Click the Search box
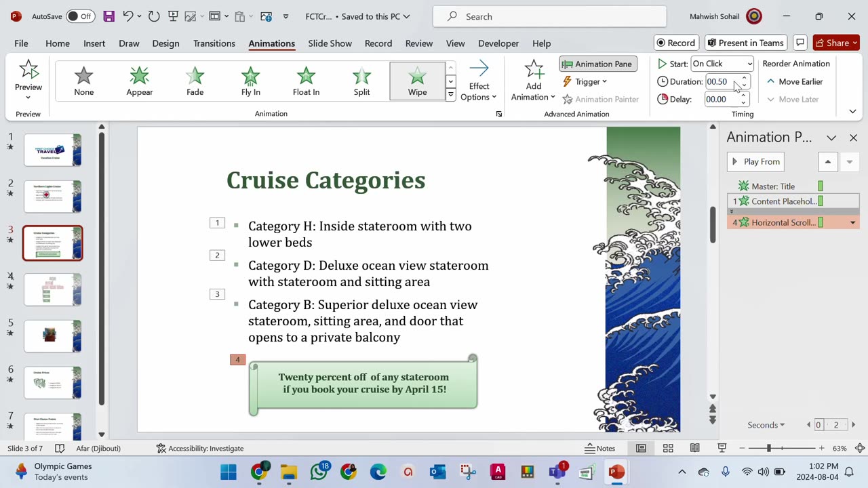The width and height of the screenshot is (868, 488). 549,16
